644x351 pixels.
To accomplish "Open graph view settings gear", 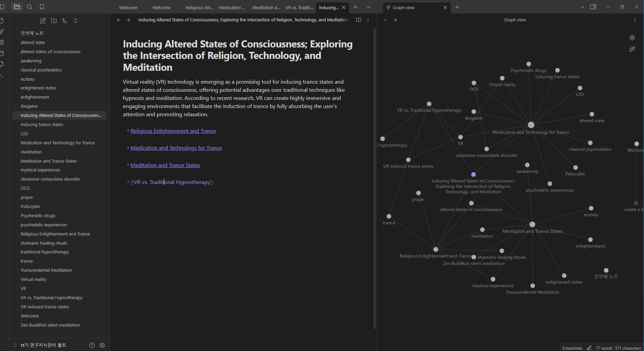I will click(x=632, y=38).
